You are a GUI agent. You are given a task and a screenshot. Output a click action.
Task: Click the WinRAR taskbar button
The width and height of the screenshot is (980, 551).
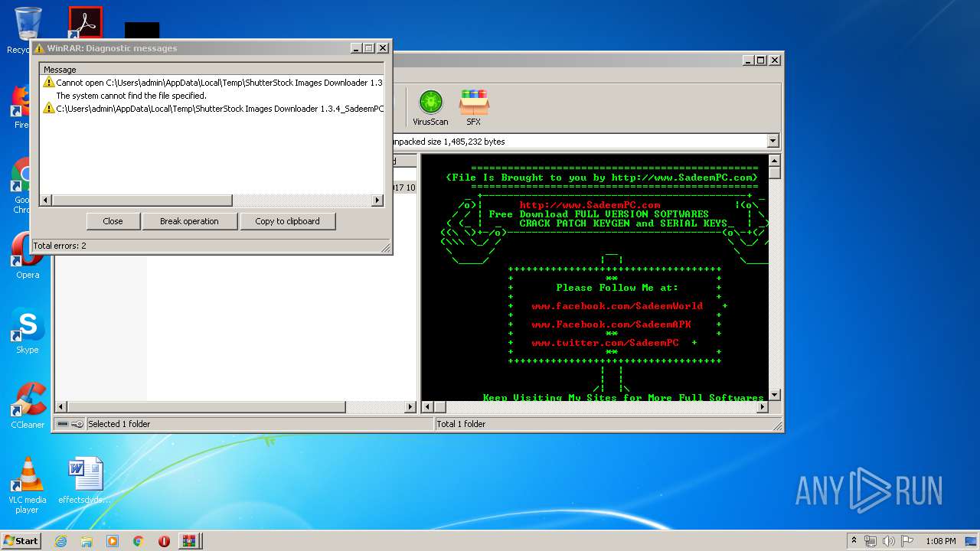[188, 541]
